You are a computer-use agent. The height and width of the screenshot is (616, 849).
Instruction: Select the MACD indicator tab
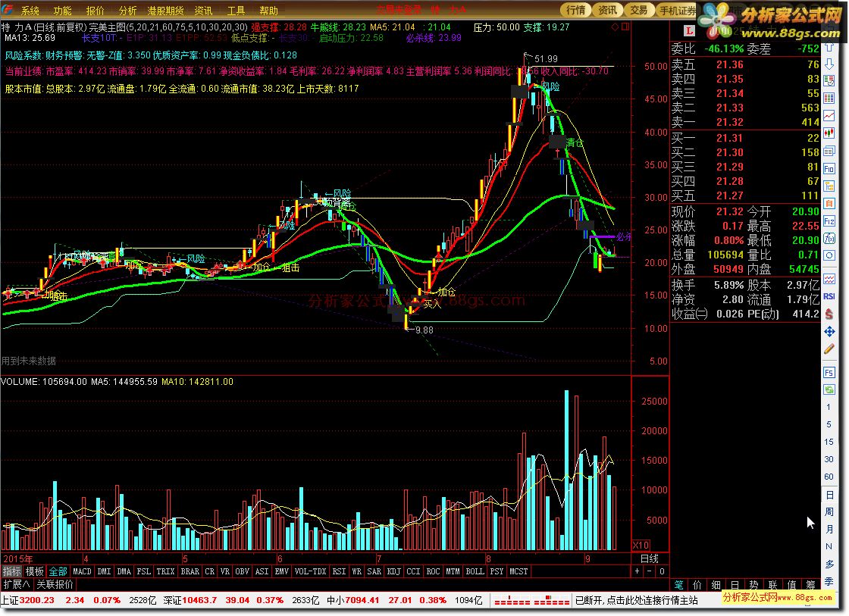[82, 571]
